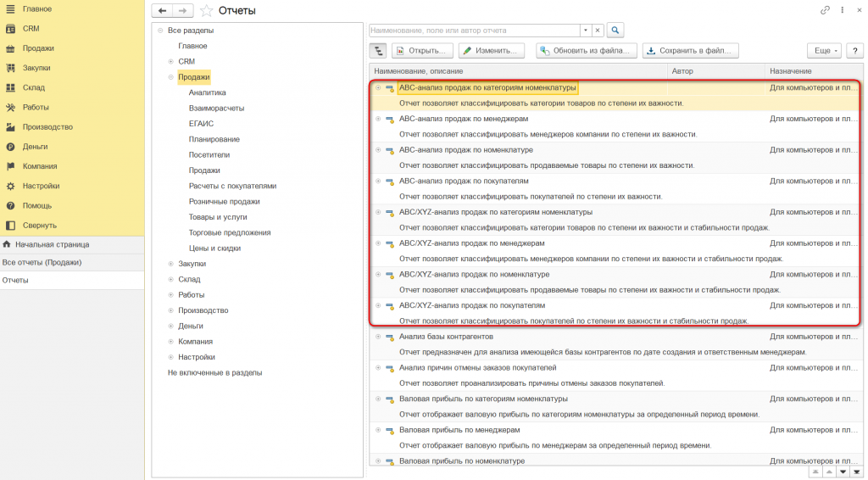Screen dimensions: 868x480
Task: Select the ABC/XYZ-анализ продаж по покупателям report
Action: tap(472, 305)
